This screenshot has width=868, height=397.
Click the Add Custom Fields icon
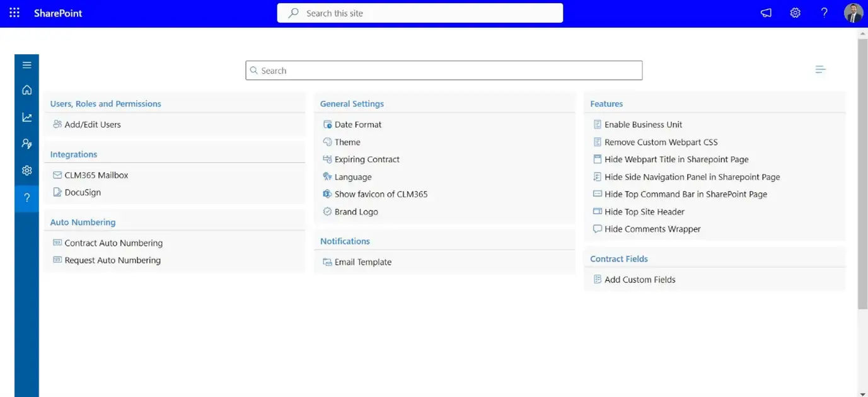(598, 279)
